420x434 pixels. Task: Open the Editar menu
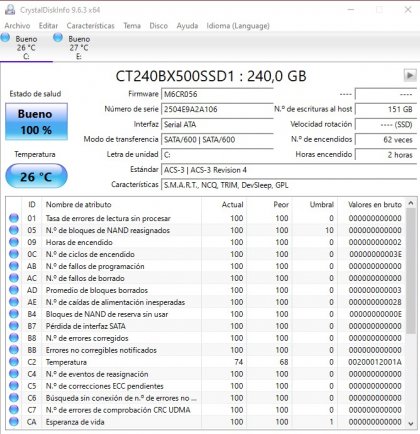pyautogui.click(x=48, y=26)
